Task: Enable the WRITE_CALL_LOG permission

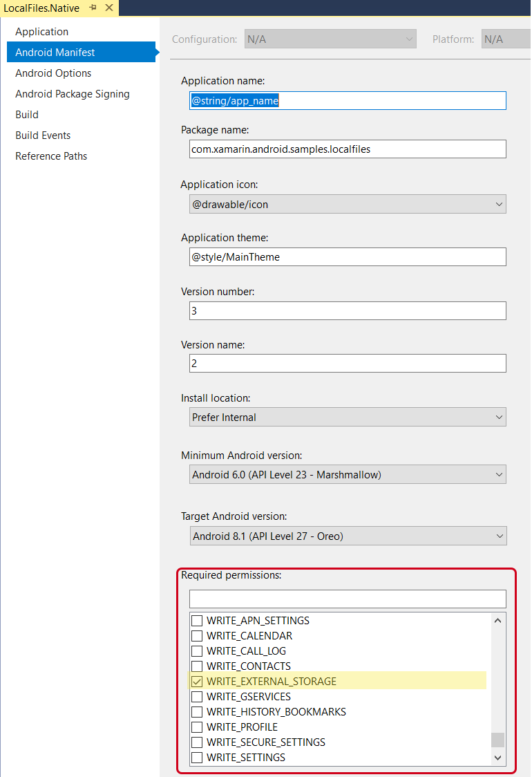Action: (198, 650)
